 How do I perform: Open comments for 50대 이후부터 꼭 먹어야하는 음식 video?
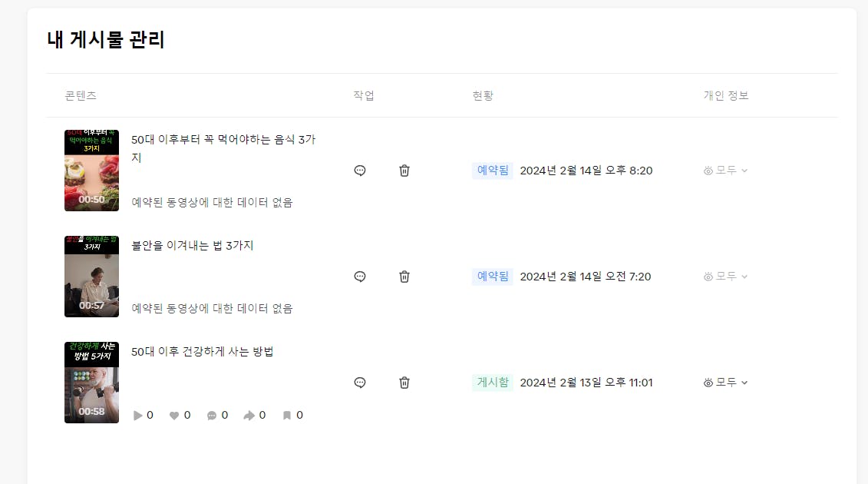point(360,171)
